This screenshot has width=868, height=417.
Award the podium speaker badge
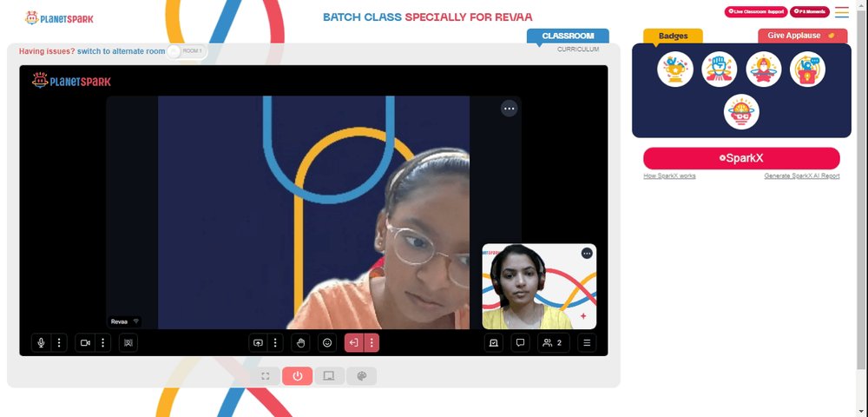coord(807,69)
